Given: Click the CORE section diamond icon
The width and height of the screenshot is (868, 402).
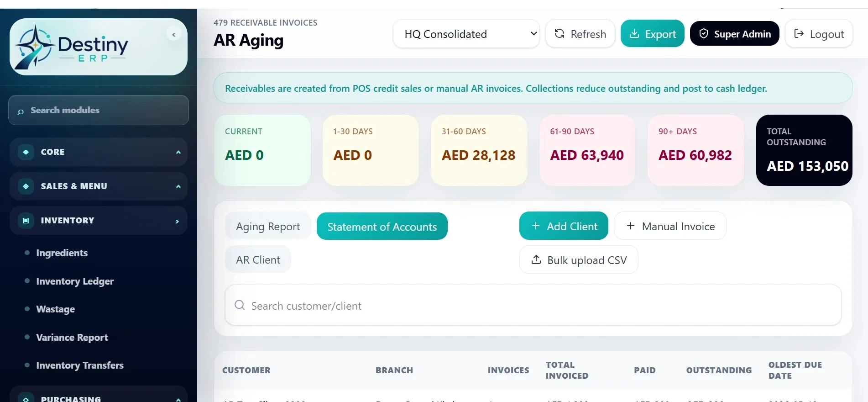Looking at the screenshot, I should [x=26, y=152].
